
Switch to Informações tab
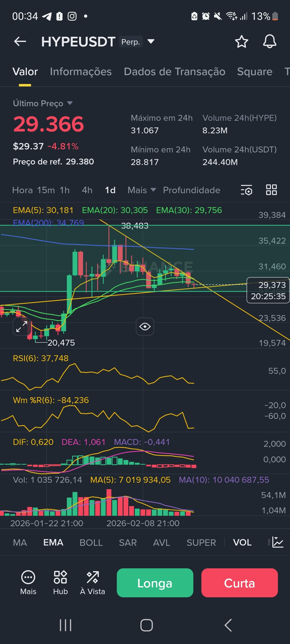[81, 72]
